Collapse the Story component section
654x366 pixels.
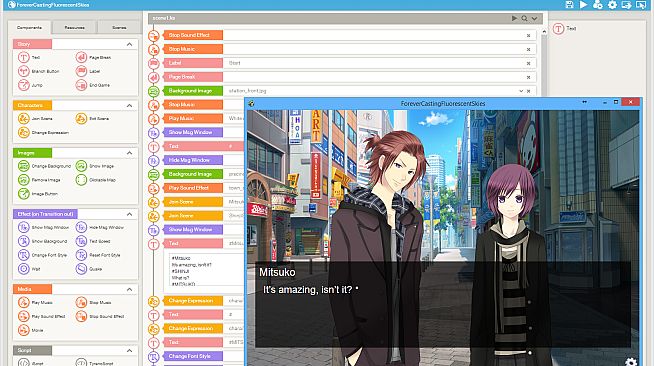click(129, 44)
